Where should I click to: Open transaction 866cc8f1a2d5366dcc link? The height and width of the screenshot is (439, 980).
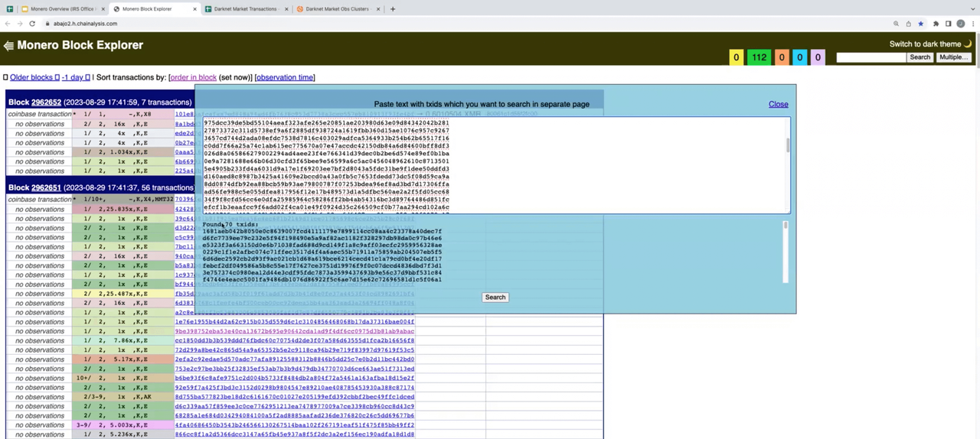295,434
